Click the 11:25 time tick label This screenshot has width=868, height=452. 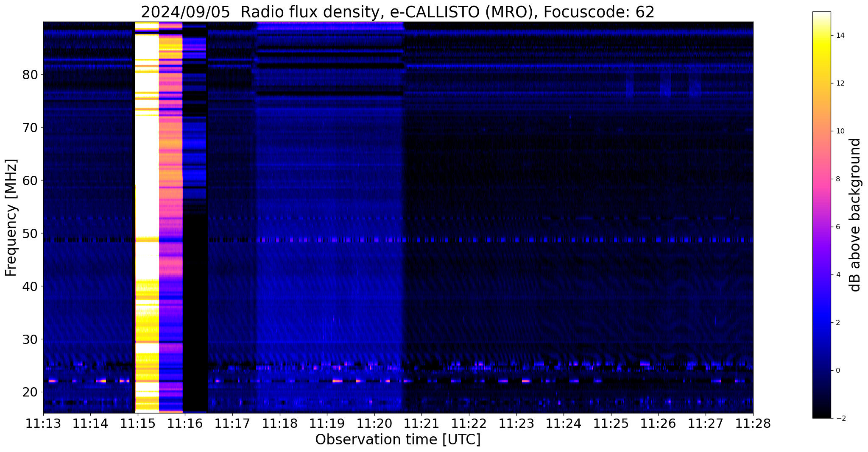point(611,423)
